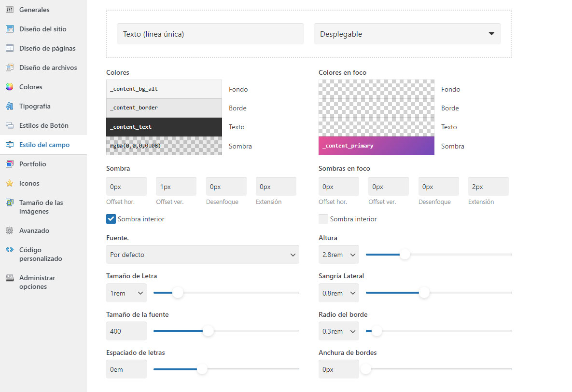Open the Altura 2.8rem dropdown
The height and width of the screenshot is (392, 572).
[338, 255]
